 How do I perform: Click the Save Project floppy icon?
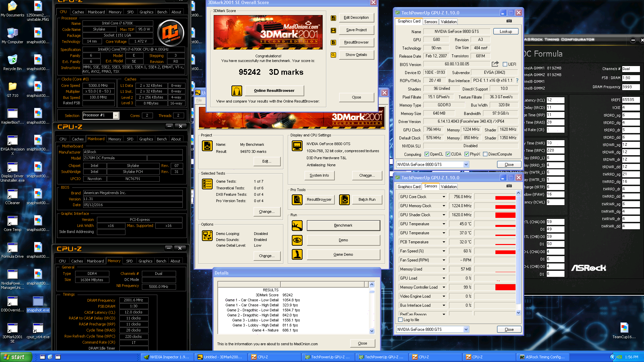pyautogui.click(x=333, y=30)
